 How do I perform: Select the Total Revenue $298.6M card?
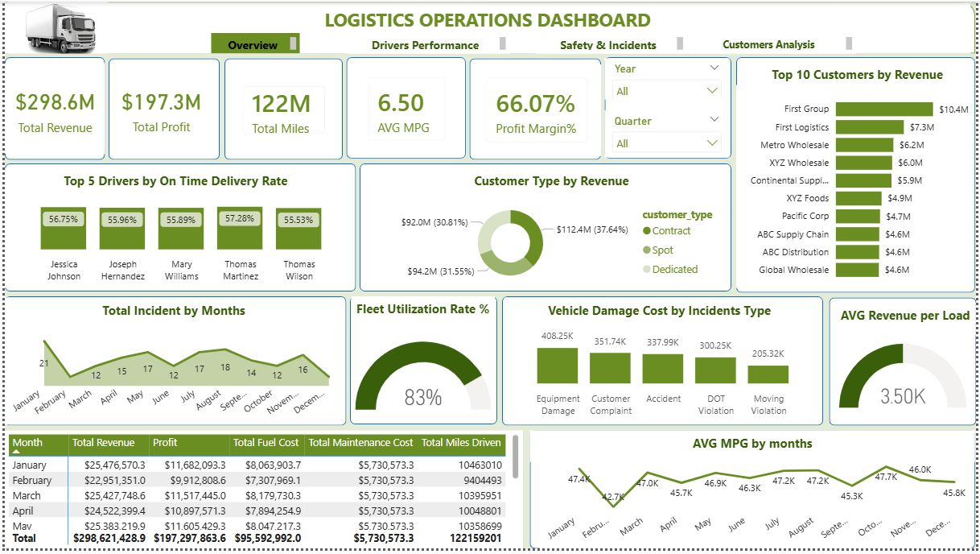(x=55, y=109)
